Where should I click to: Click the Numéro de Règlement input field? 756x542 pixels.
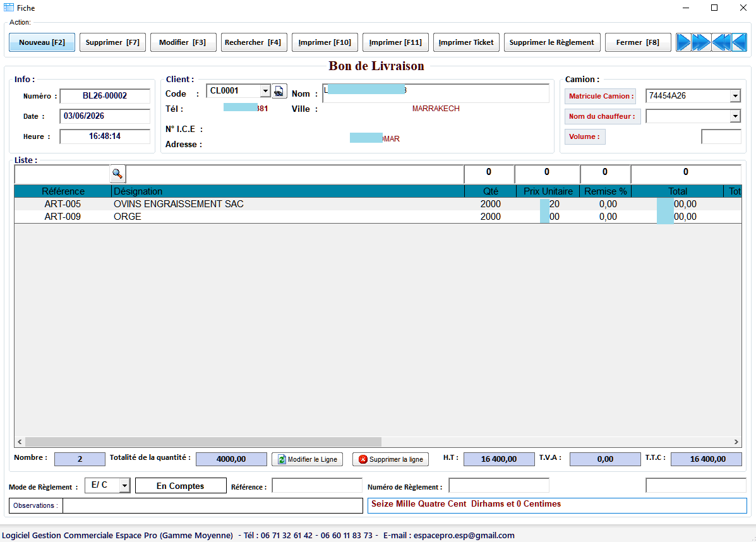click(499, 485)
